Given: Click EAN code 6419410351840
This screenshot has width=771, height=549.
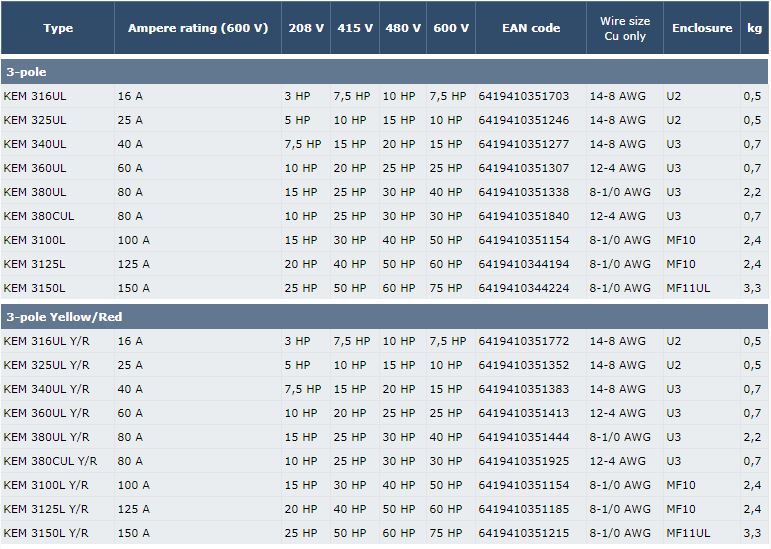Looking at the screenshot, I should 524,216.
